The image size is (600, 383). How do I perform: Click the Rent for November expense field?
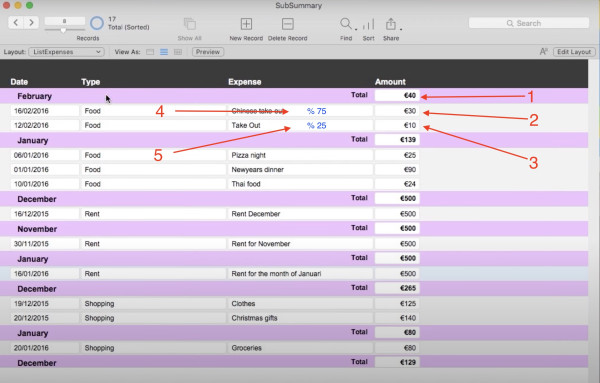pyautogui.click(x=300, y=244)
